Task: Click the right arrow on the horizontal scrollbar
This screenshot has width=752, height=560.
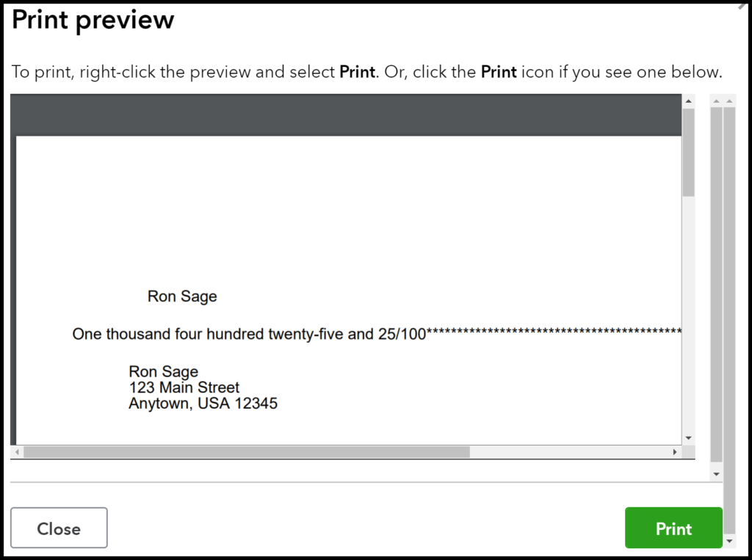Action: pos(675,451)
